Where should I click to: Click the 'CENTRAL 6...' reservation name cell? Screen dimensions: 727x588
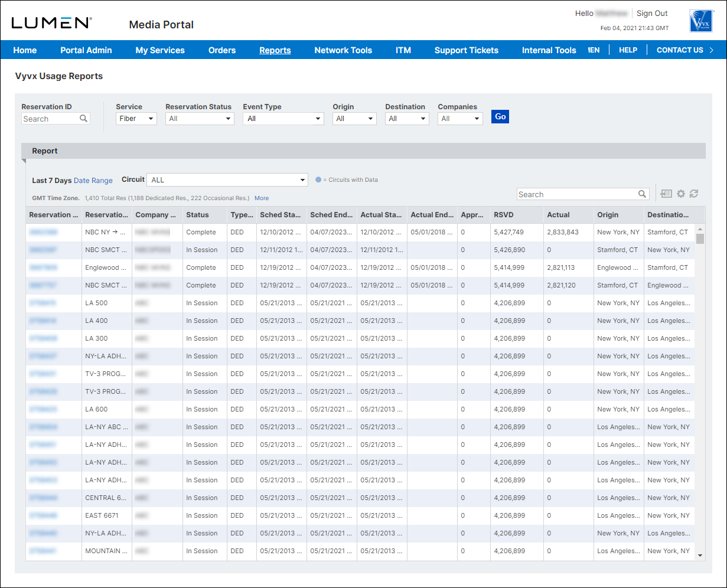tap(106, 498)
